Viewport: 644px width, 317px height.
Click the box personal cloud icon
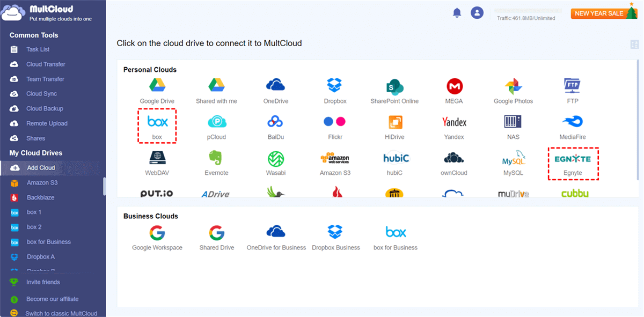157,122
